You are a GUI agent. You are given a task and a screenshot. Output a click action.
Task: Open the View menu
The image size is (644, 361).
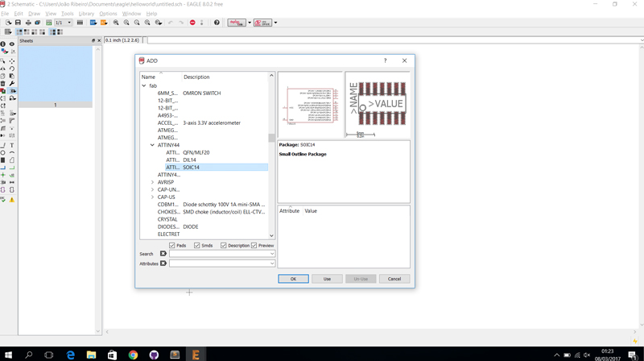click(51, 14)
